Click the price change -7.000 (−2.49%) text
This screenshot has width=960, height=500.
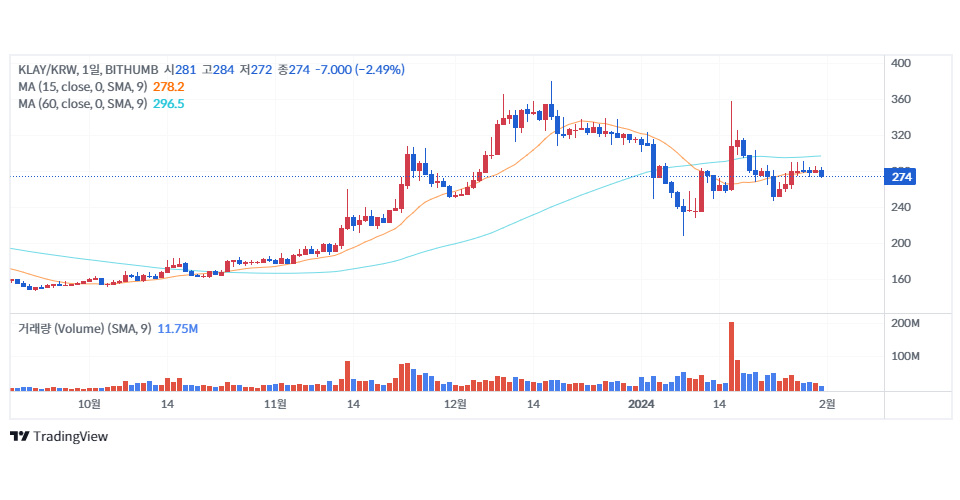(x=359, y=69)
